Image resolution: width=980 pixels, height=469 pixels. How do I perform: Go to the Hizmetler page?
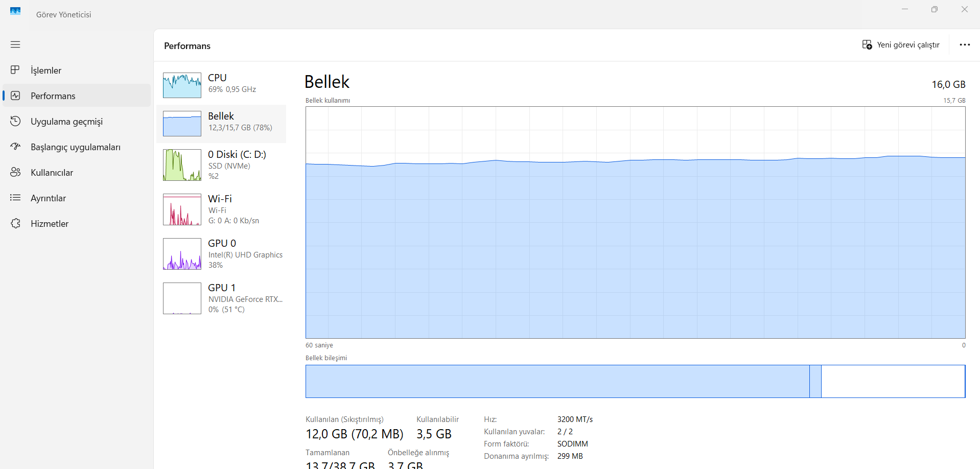[50, 224]
